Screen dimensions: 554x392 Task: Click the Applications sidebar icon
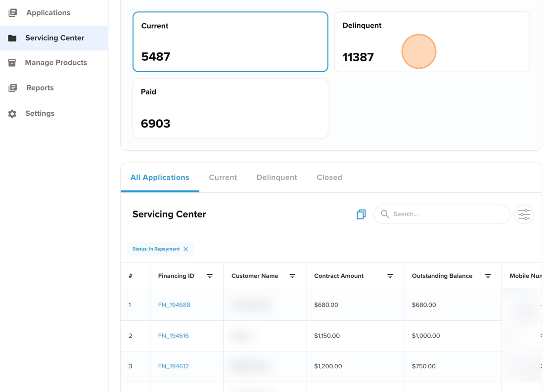pyautogui.click(x=12, y=13)
